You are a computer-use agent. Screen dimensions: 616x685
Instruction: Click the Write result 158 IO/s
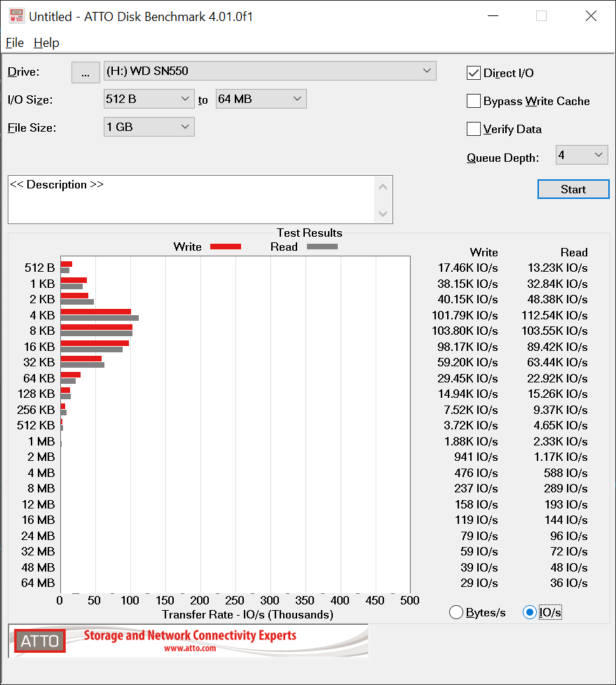click(477, 504)
